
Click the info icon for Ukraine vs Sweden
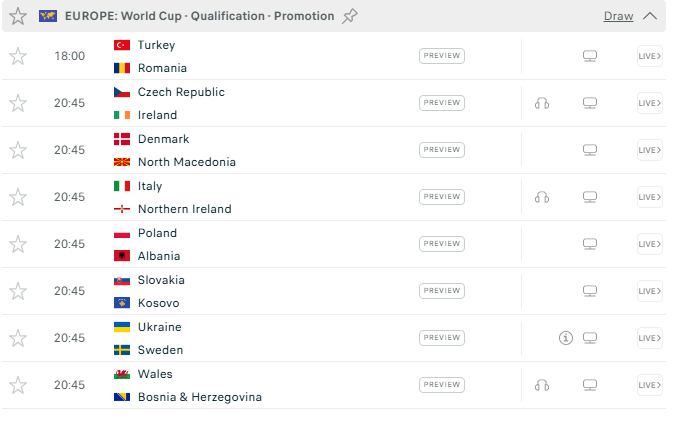pyautogui.click(x=565, y=338)
